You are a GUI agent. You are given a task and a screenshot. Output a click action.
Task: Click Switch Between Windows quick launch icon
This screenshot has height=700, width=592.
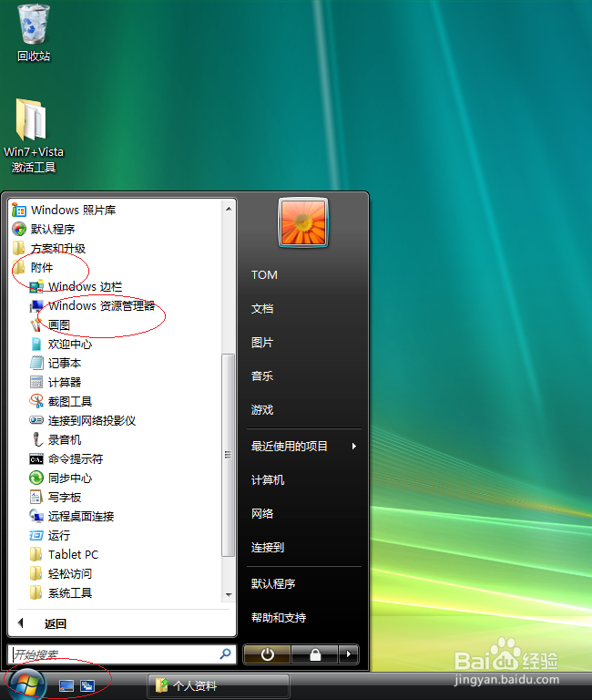click(x=87, y=685)
